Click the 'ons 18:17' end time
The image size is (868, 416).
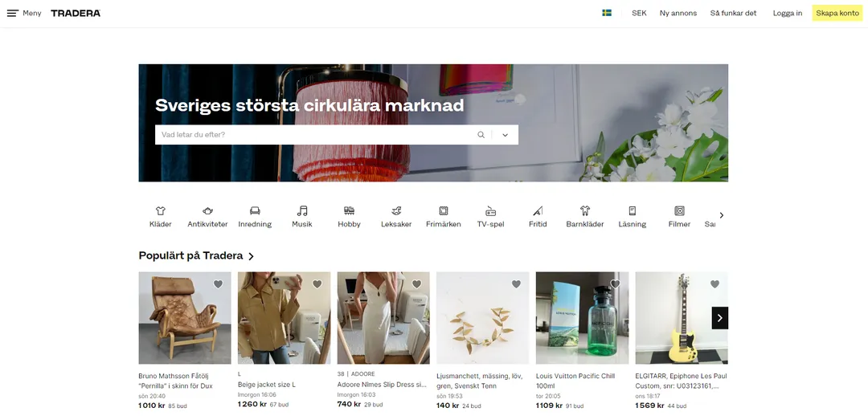[646, 396]
